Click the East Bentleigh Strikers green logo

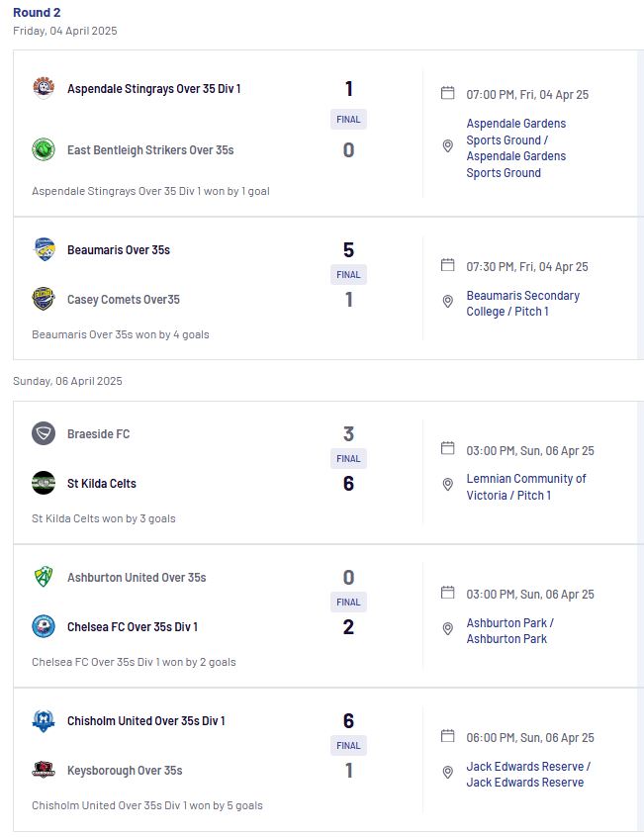[44, 150]
